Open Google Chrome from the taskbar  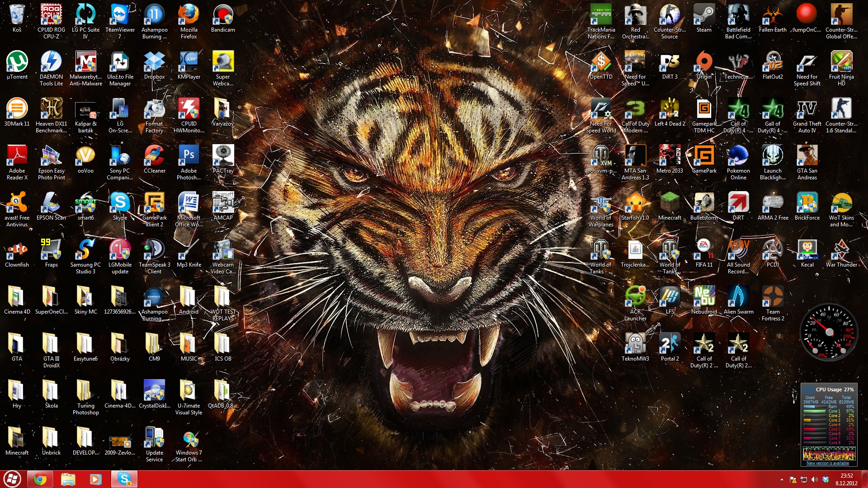[x=40, y=479]
